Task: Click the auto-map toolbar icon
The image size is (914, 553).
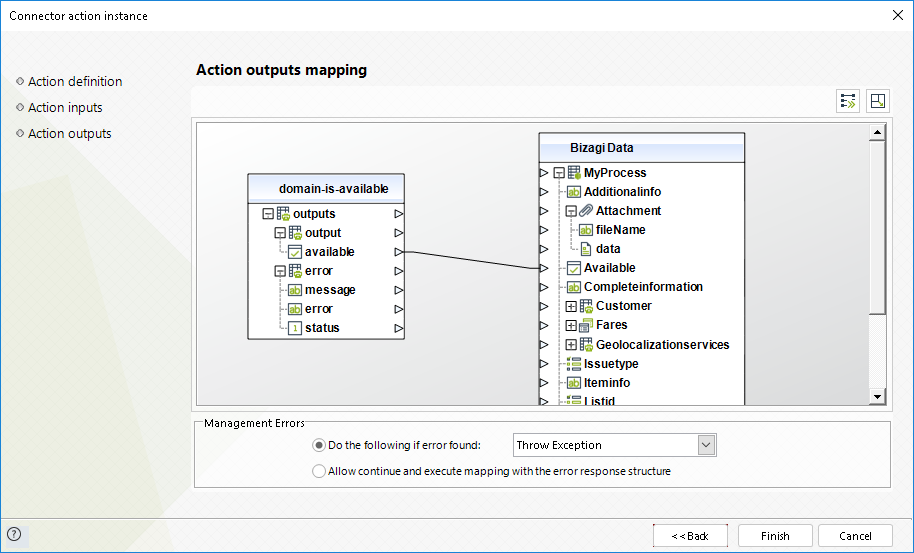Action: click(x=848, y=101)
